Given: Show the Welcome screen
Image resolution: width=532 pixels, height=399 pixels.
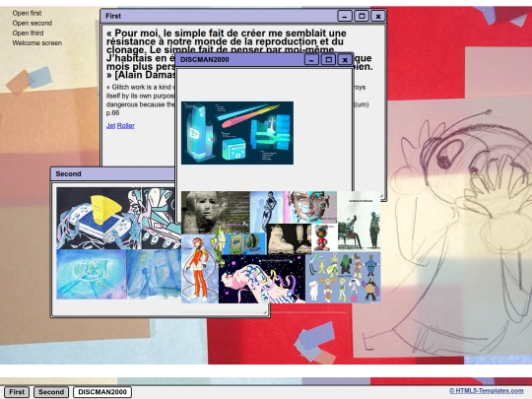Looking at the screenshot, I should 37,43.
